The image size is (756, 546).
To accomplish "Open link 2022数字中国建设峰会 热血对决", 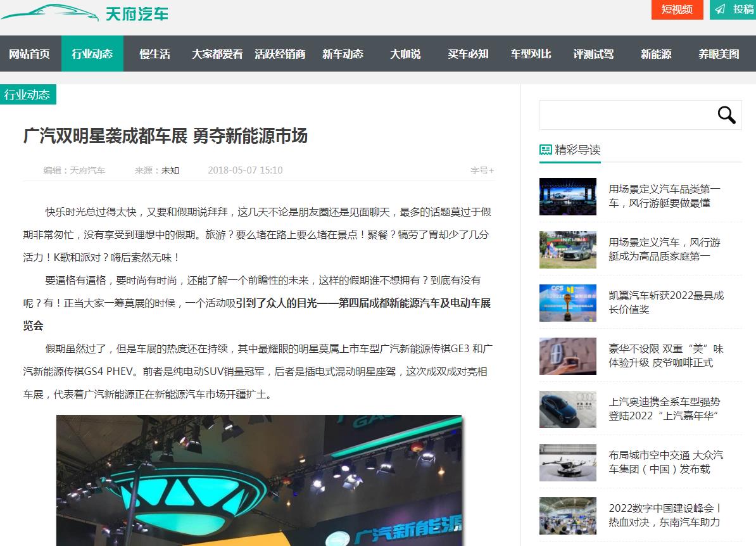I will click(x=664, y=515).
